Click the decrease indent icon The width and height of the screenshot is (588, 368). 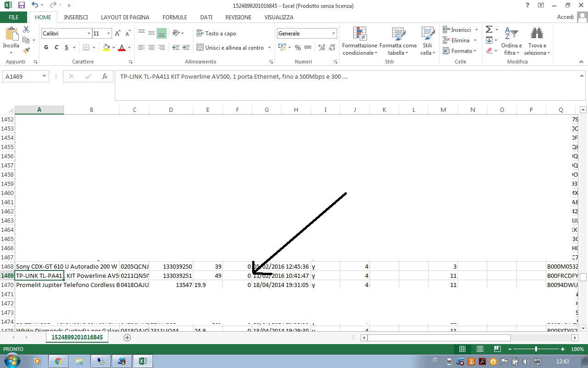pos(176,47)
